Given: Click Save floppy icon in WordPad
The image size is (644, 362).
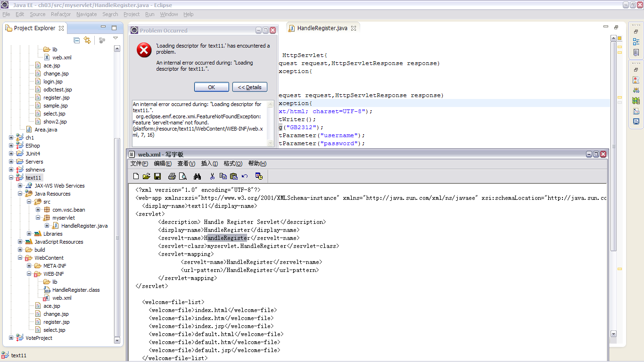Looking at the screenshot, I should pyautogui.click(x=157, y=176).
